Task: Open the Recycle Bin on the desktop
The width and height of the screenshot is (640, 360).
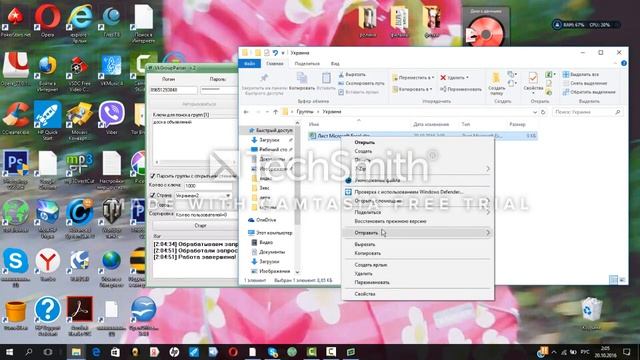Action: tap(591, 312)
